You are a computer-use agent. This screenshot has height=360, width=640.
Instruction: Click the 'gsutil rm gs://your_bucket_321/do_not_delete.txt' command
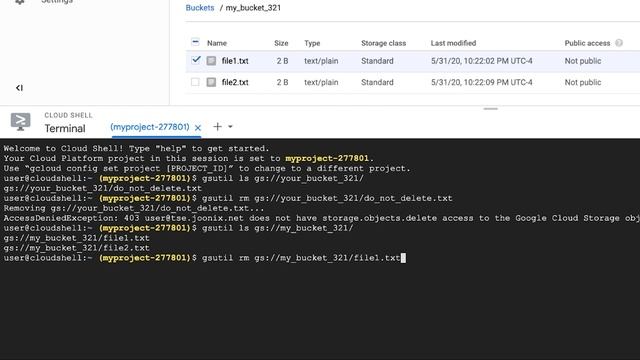click(327, 198)
